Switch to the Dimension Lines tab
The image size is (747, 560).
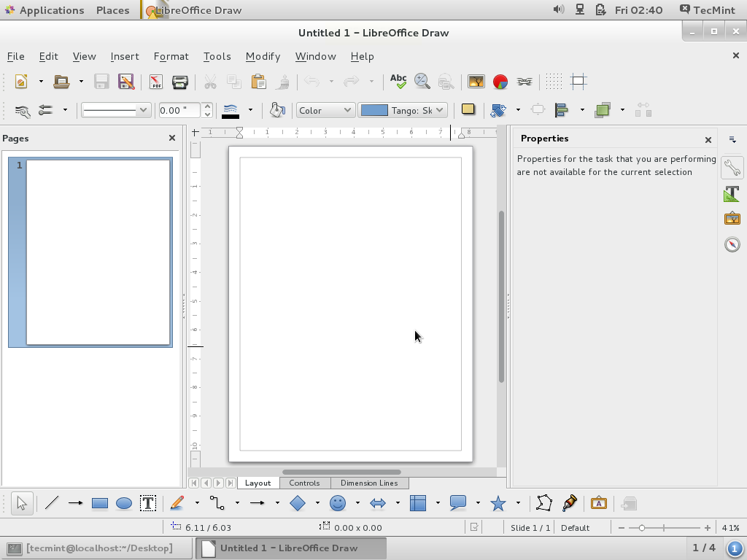point(368,483)
